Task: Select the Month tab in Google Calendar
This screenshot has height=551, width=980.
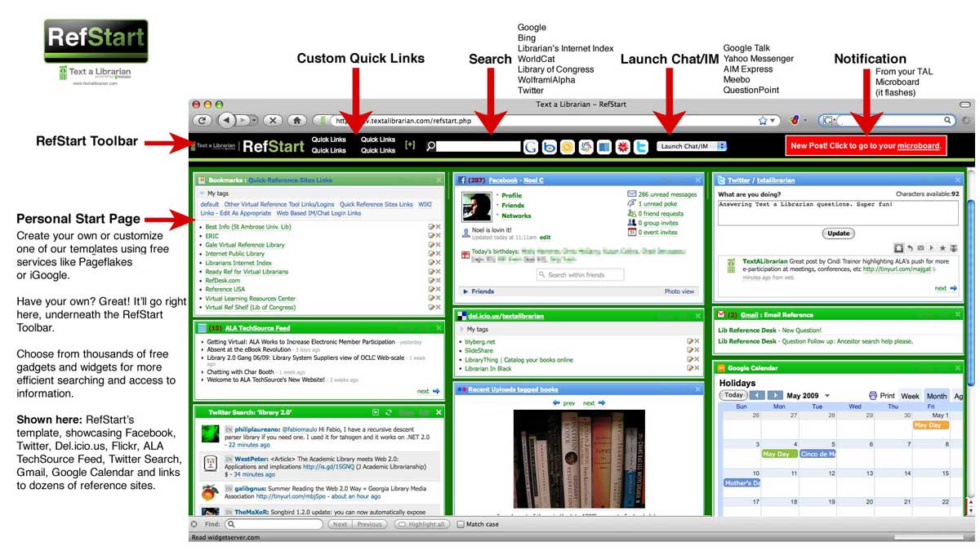Action: 936,396
